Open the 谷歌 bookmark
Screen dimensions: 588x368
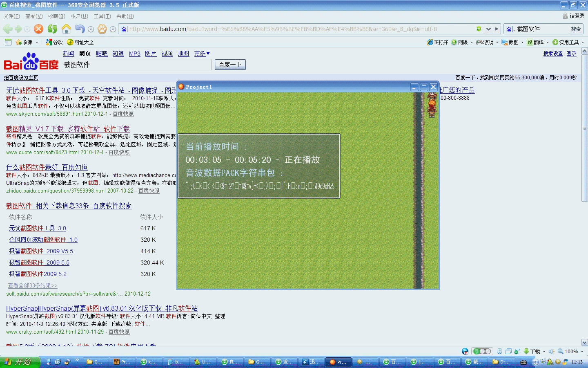pyautogui.click(x=54, y=42)
